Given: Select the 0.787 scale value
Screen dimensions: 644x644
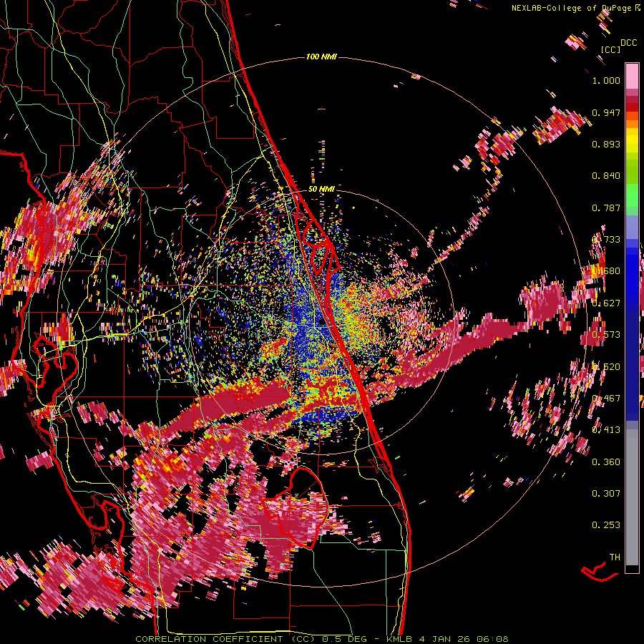Looking at the screenshot, I should (x=606, y=208).
